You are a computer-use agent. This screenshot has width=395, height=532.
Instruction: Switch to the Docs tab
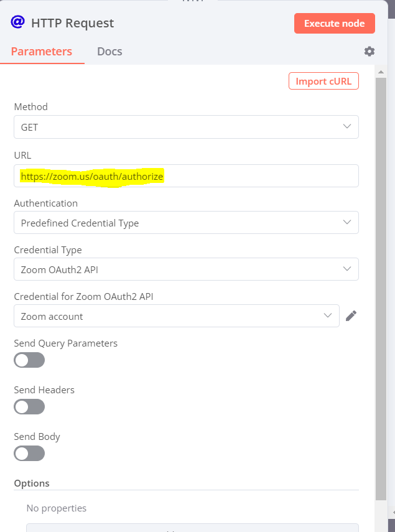109,52
